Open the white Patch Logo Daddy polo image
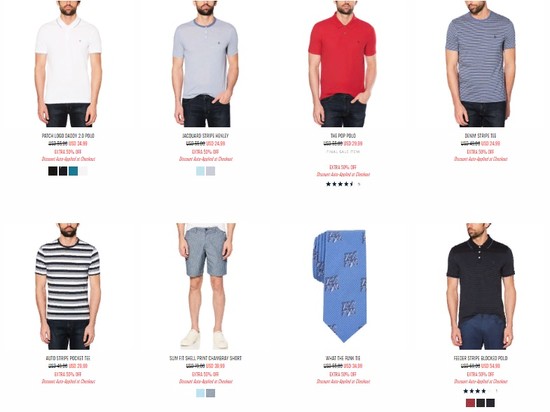This screenshot has width=550, height=412. click(x=68, y=63)
